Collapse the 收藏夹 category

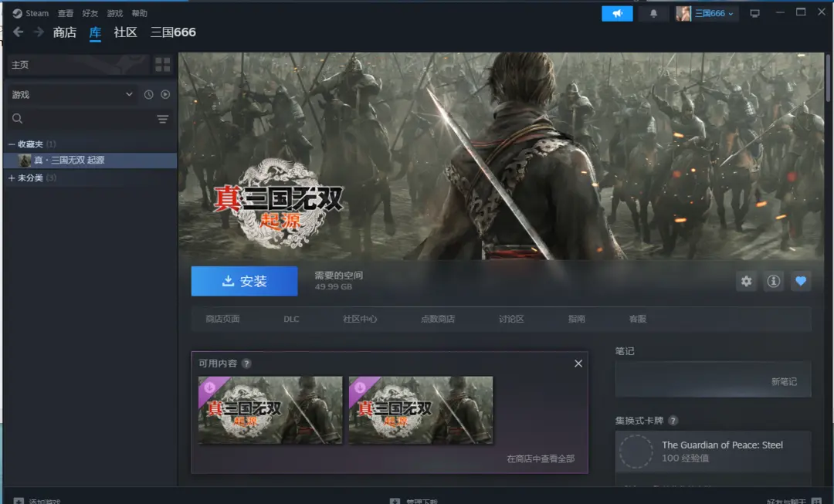tap(12, 144)
